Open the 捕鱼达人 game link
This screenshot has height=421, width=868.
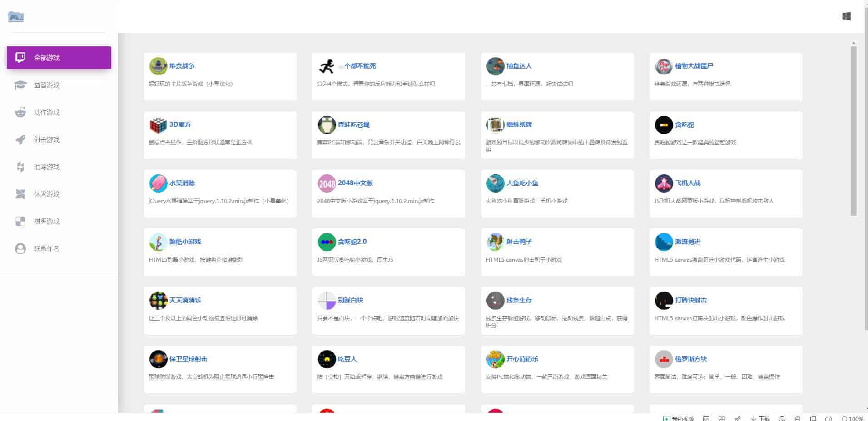[x=519, y=66]
